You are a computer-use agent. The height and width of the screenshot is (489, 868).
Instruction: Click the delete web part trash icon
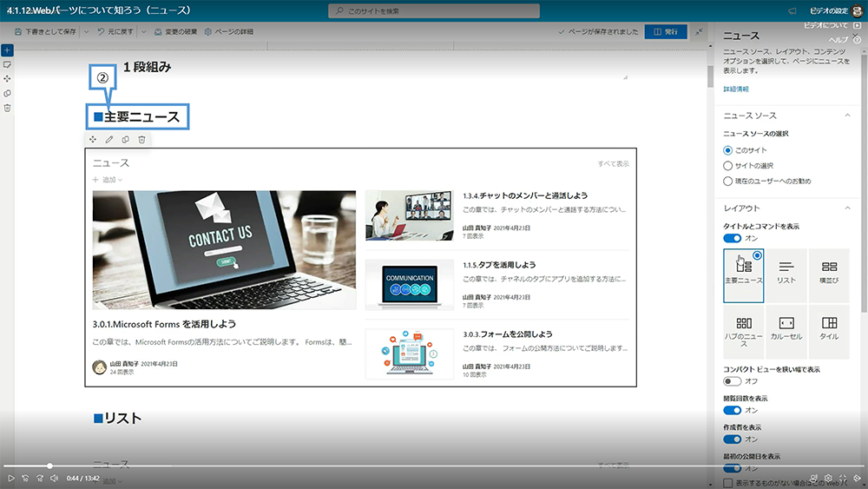(141, 140)
